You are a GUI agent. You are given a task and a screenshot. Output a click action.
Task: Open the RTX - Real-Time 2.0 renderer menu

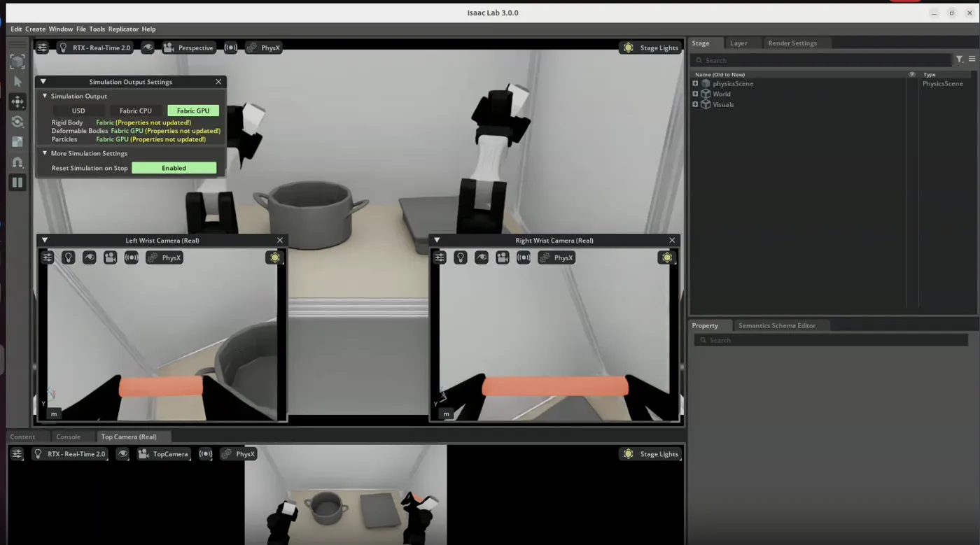94,48
